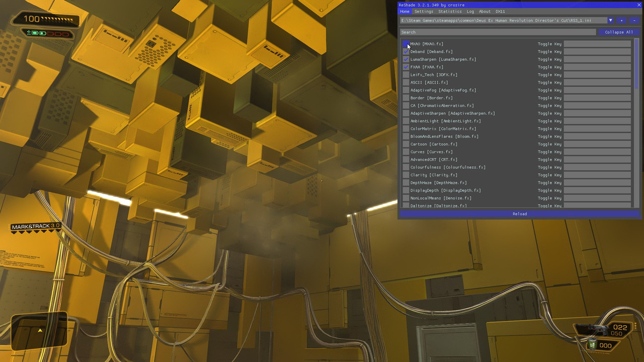
Task: Enable the Curves effect checkbox
Action: click(406, 152)
